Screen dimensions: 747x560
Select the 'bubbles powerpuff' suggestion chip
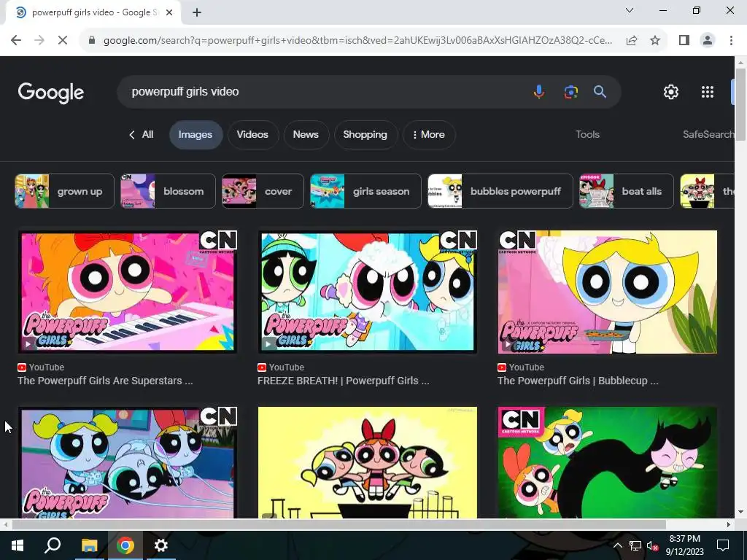click(500, 191)
